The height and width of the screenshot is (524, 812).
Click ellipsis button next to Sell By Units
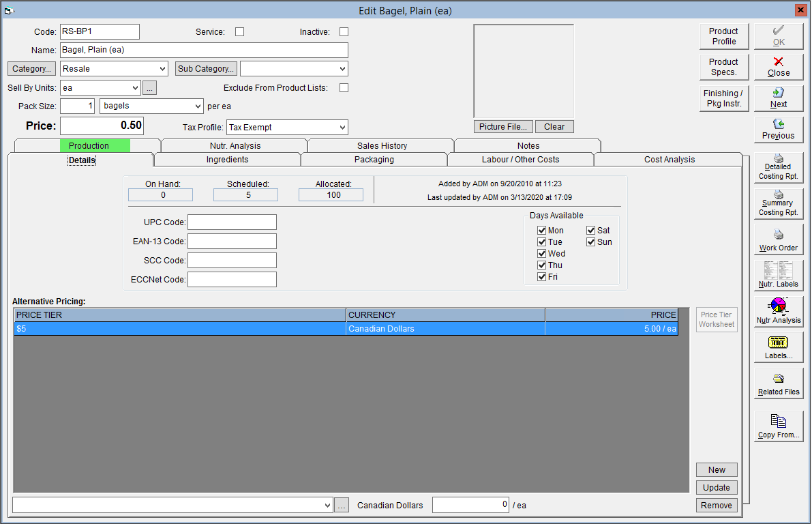[150, 88]
